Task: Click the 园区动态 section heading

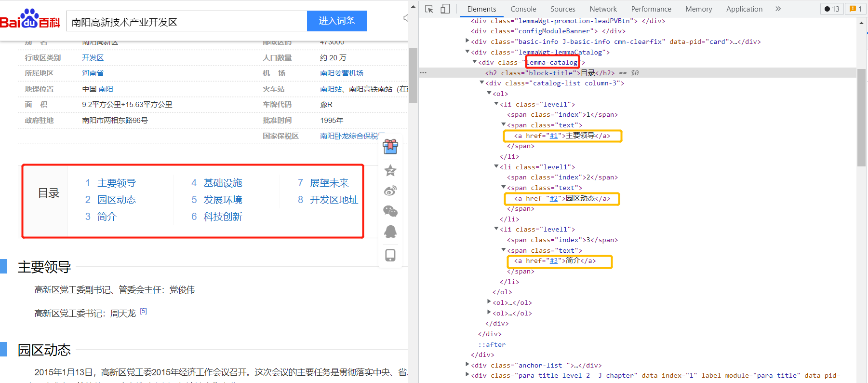Action: (x=44, y=350)
